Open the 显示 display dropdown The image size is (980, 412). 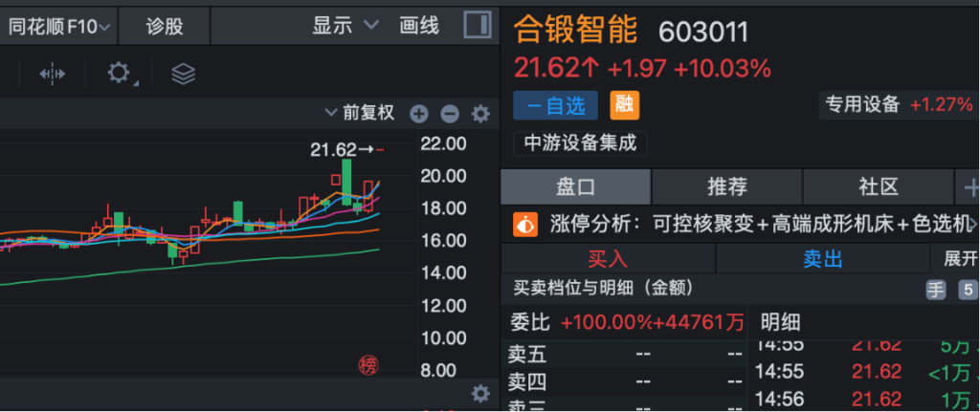(345, 26)
